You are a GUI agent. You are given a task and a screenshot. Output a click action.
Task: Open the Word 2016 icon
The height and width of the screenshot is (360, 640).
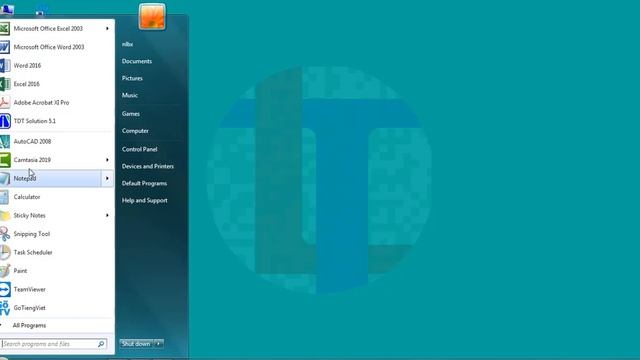4,65
